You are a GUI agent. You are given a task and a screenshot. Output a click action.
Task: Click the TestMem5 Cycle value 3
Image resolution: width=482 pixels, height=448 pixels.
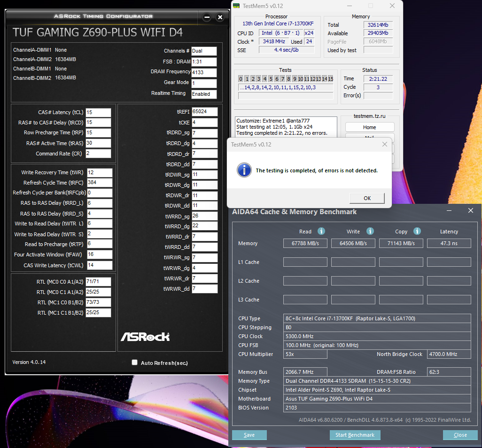[378, 87]
